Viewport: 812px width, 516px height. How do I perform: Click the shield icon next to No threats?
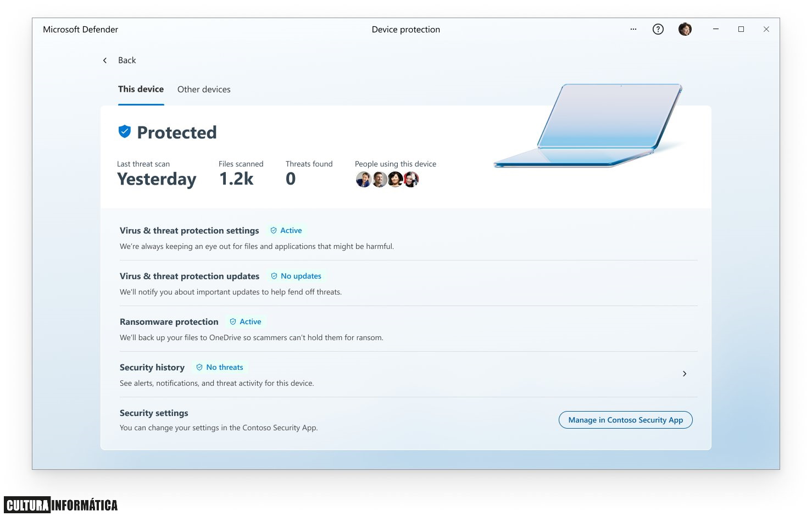tap(199, 367)
